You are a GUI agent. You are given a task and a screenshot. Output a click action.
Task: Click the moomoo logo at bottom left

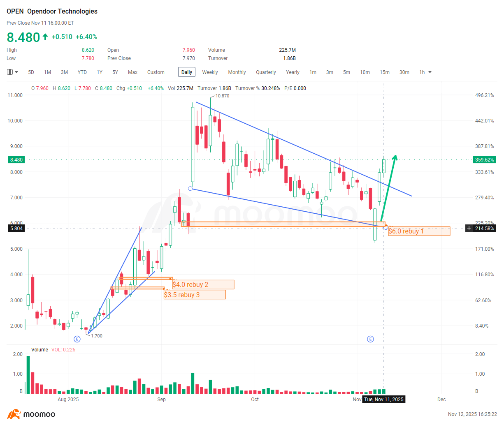[31, 414]
